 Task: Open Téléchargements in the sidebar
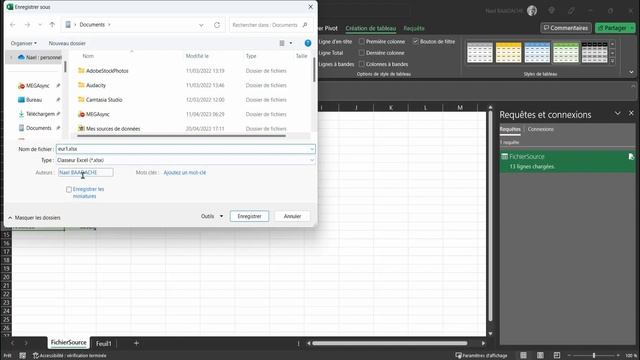40,114
